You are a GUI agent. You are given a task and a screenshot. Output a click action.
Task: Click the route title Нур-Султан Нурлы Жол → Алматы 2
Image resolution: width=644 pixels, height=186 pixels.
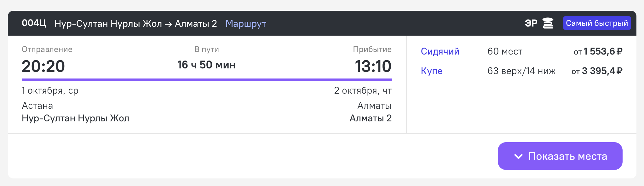(135, 24)
